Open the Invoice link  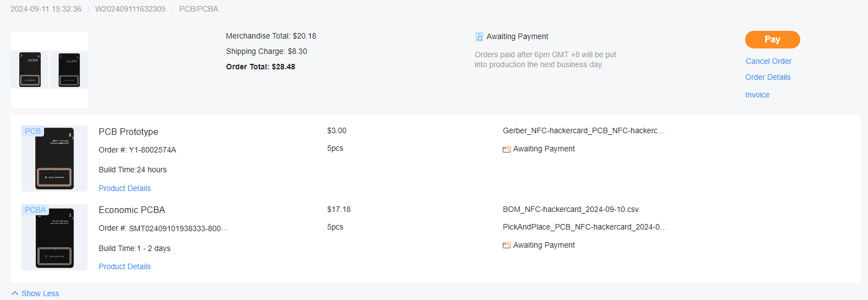coord(757,95)
